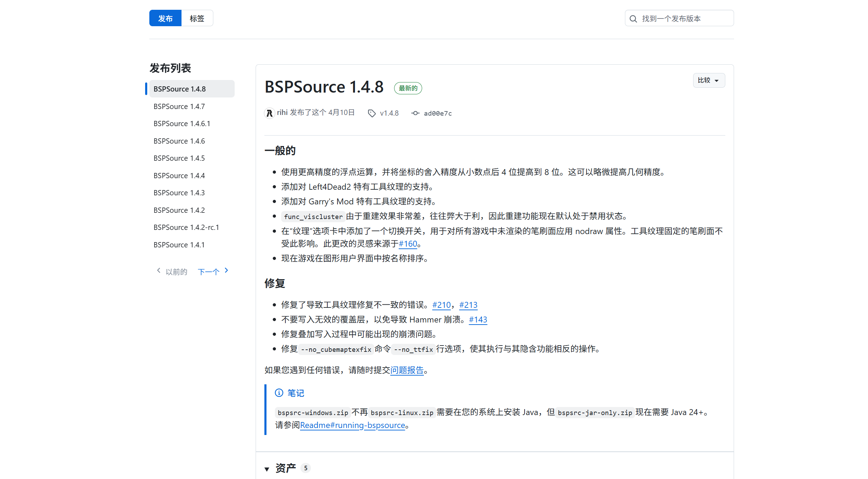Click the assets count badge 5
868x479 pixels.
(x=306, y=468)
